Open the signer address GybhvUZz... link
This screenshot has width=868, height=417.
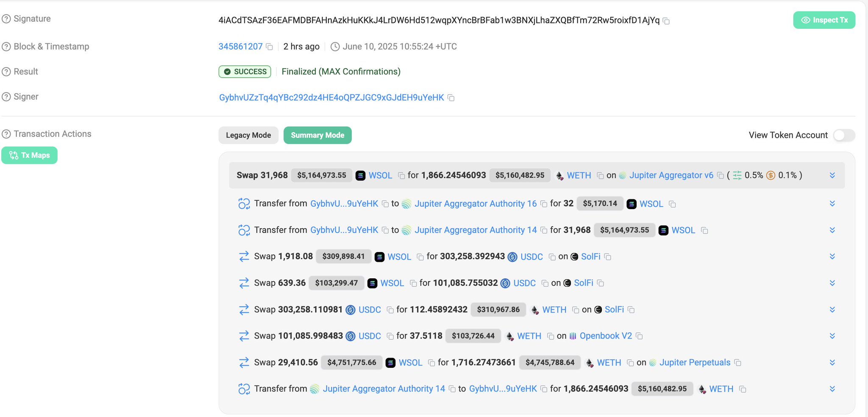[331, 98]
